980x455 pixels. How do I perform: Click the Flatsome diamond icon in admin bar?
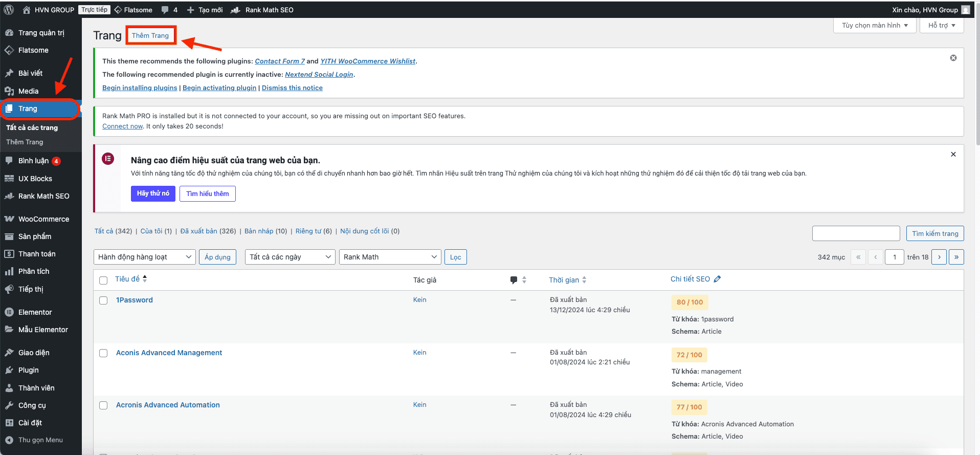pyautogui.click(x=118, y=10)
